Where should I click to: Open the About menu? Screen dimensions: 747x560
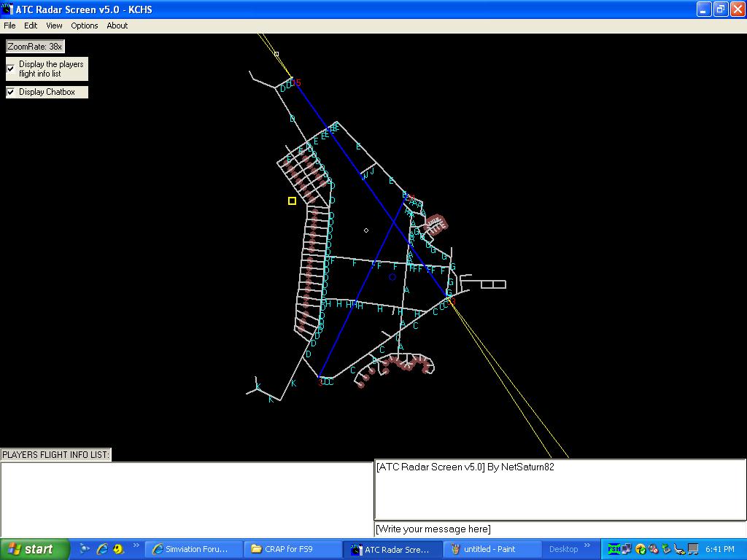click(117, 26)
